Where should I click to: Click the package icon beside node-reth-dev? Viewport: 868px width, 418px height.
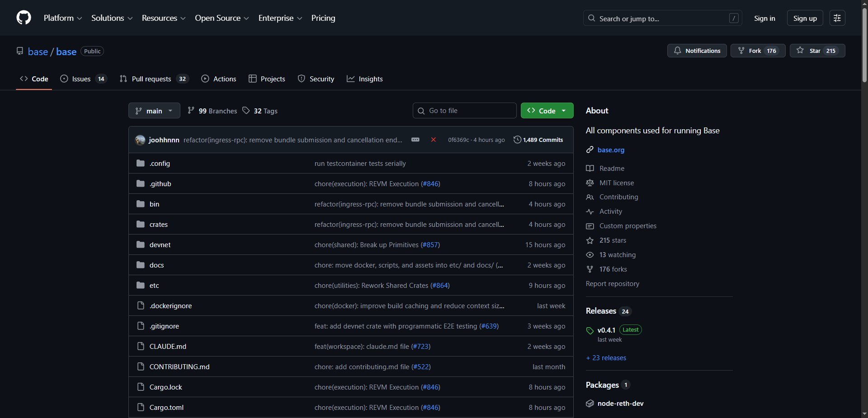click(x=590, y=404)
